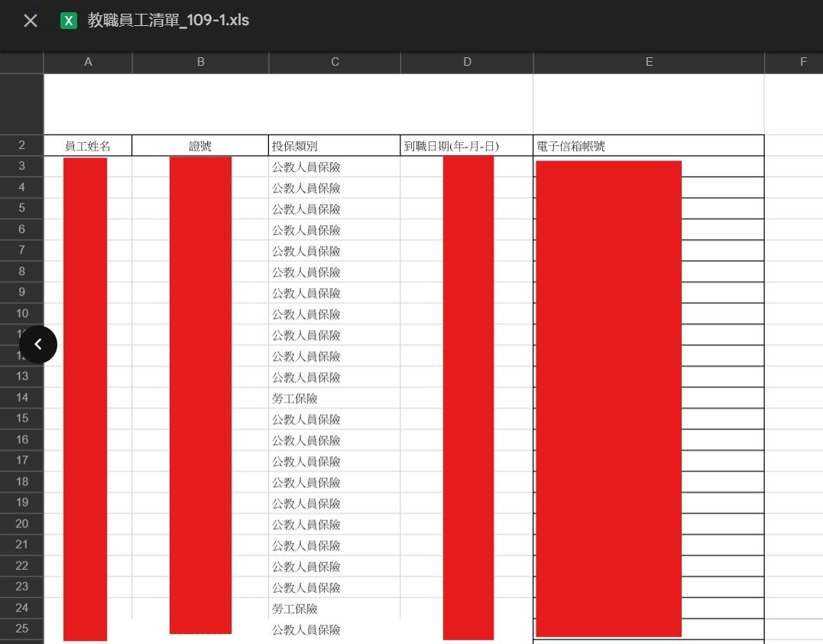
Task: Select row 18 header number
Action: [x=21, y=482]
